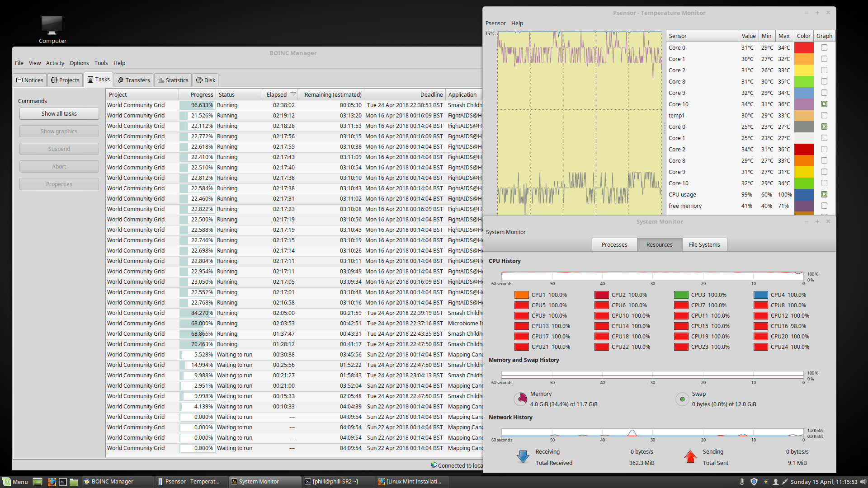This screenshot has width=868, height=488.
Task: Click the red Sending arrow icon
Action: 690,457
